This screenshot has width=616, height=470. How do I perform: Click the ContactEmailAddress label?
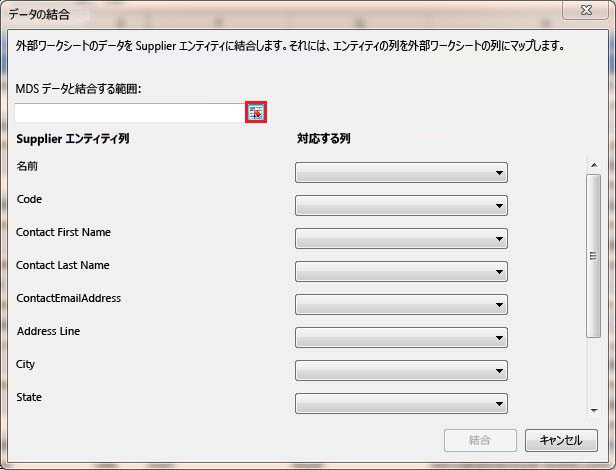(69, 298)
